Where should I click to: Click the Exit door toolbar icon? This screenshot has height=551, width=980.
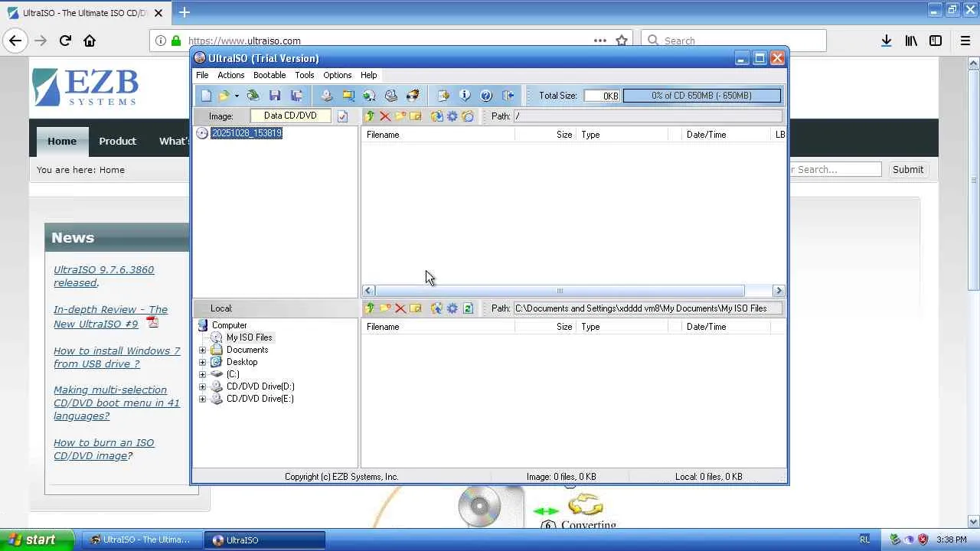pyautogui.click(x=508, y=96)
